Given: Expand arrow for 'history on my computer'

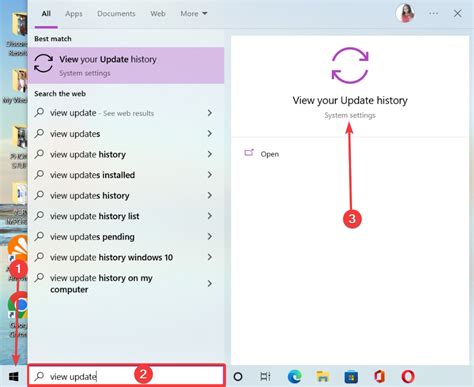Looking at the screenshot, I should [210, 283].
